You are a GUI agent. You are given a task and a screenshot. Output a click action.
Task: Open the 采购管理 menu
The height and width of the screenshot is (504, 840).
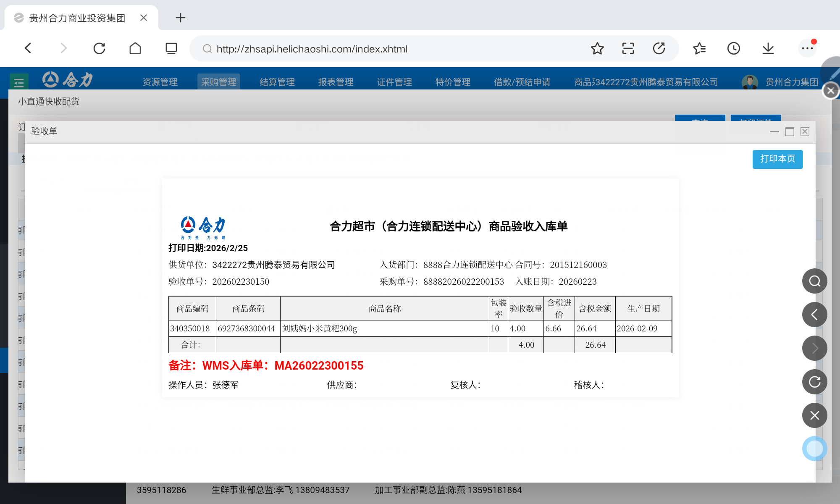218,82
